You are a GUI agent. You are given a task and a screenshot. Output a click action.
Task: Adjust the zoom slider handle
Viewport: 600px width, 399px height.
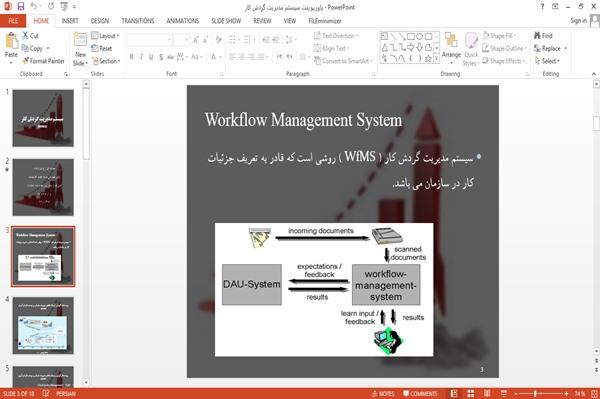click(x=535, y=393)
